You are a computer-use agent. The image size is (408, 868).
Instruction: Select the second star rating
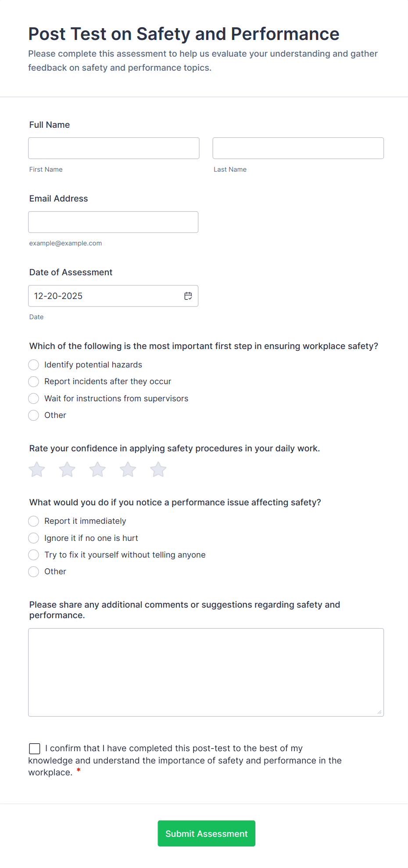(67, 469)
